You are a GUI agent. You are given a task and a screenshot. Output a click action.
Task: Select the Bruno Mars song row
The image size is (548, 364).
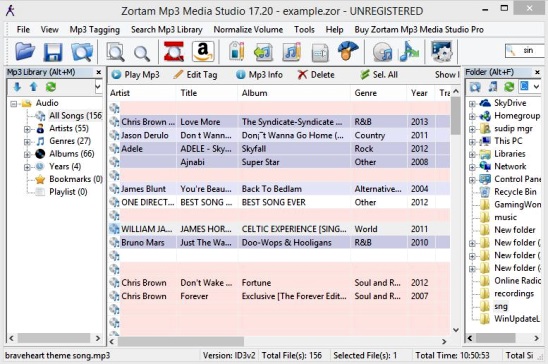[279, 242]
